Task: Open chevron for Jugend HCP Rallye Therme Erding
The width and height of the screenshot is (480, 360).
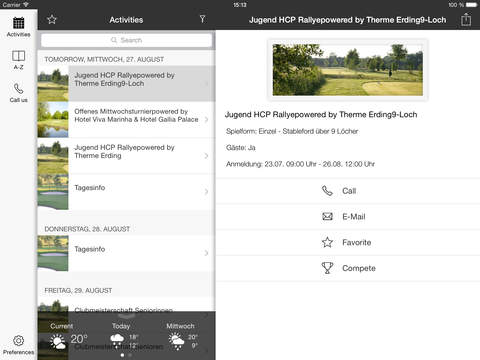Action: tap(206, 156)
